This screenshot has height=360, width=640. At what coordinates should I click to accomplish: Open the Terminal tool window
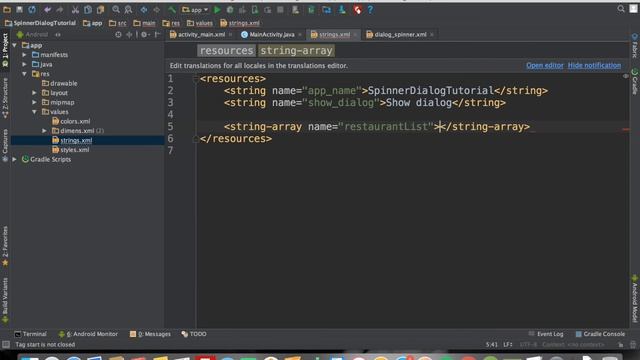tap(31, 334)
